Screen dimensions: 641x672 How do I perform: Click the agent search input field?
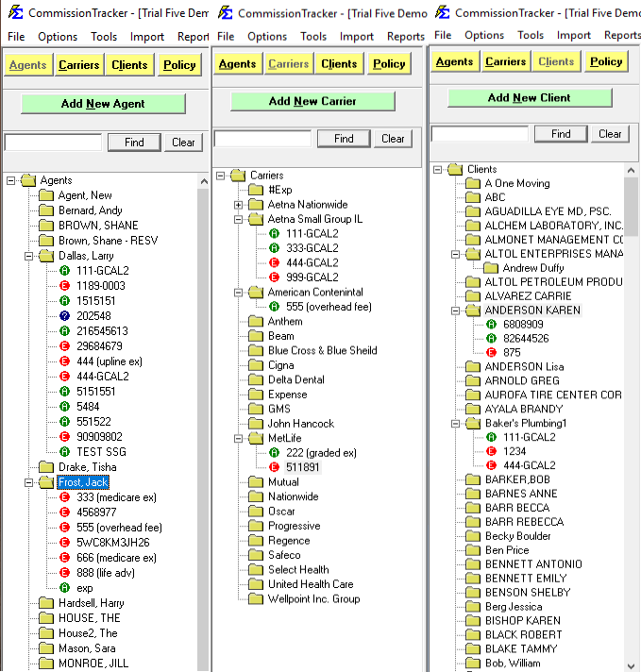tap(53, 143)
